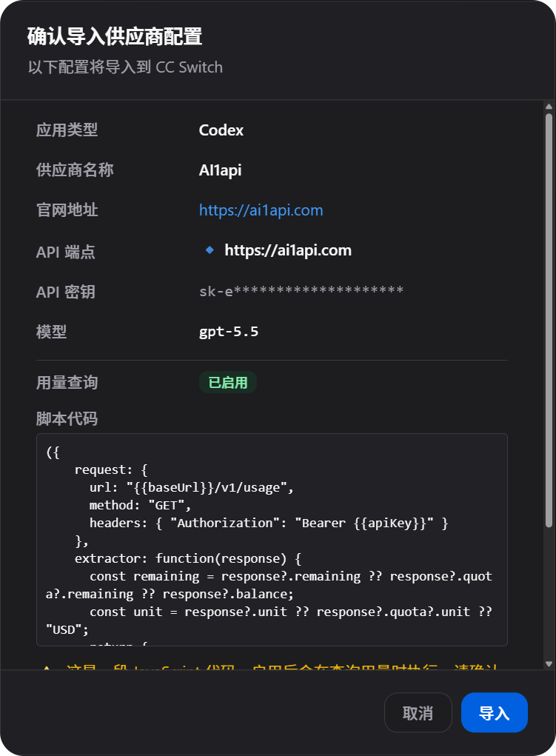556x756 pixels.
Task: Click the Codex application type value
Action: [x=221, y=130]
